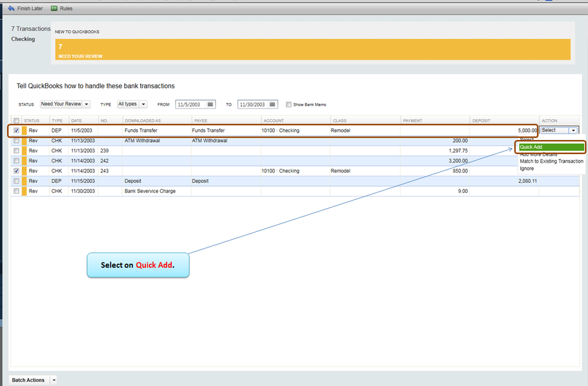Expand the Action Select dropdown for Funds Transfer
Image resolution: width=588 pixels, height=386 pixels.
pyautogui.click(x=573, y=131)
